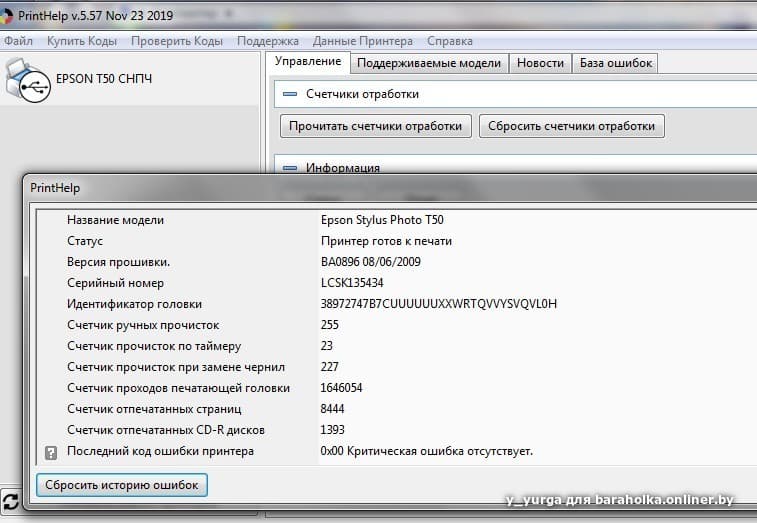Viewport: 757px width, 523px height.
Task: Switch to the Новости tab
Action: [x=540, y=63]
